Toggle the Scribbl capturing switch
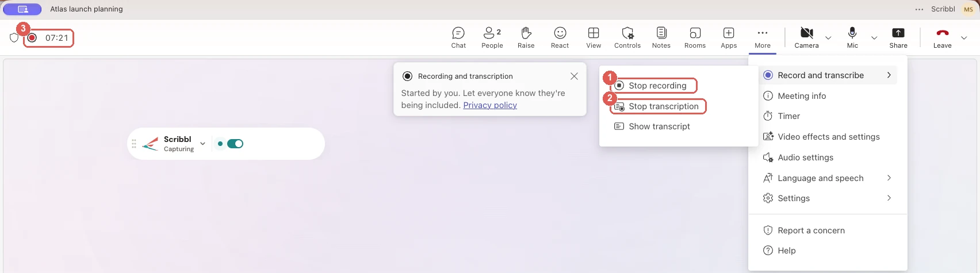The height and width of the screenshot is (273, 980). tap(235, 144)
